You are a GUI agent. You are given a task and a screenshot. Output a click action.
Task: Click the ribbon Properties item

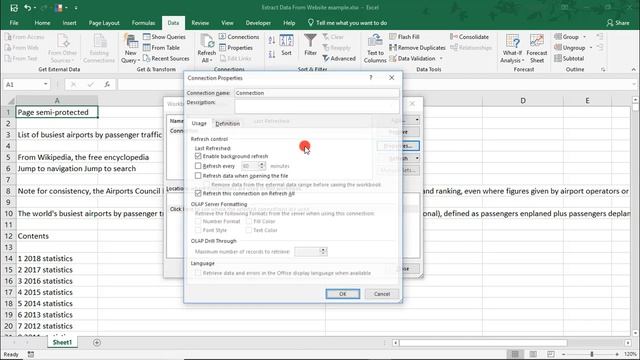click(236, 48)
